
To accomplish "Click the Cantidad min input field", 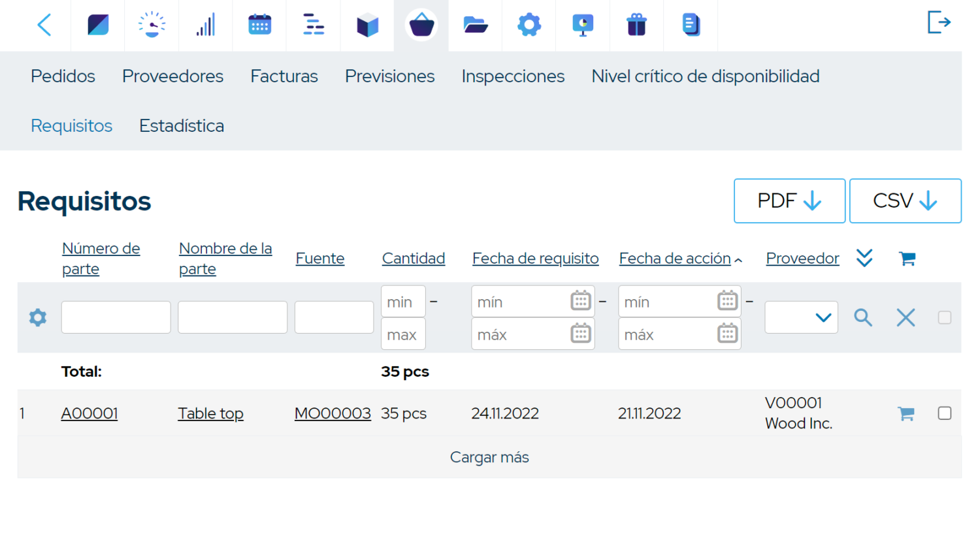I will [x=402, y=301].
